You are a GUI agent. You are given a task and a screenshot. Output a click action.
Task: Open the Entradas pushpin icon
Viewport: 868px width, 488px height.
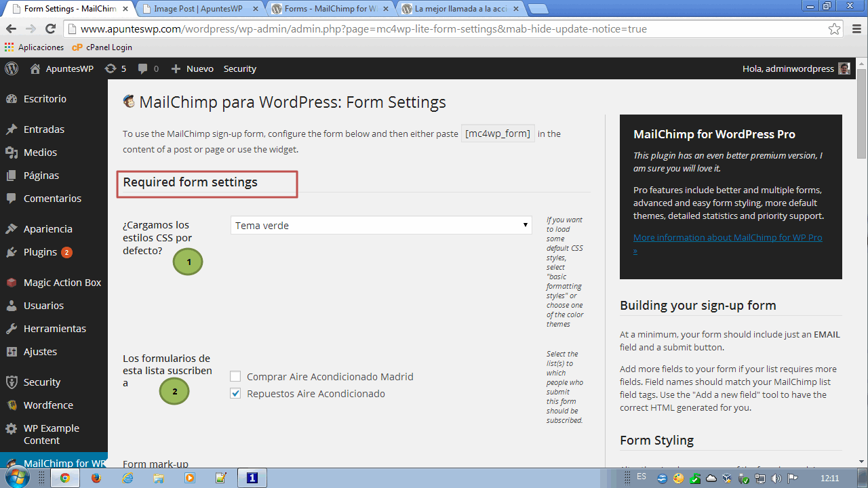click(12, 129)
